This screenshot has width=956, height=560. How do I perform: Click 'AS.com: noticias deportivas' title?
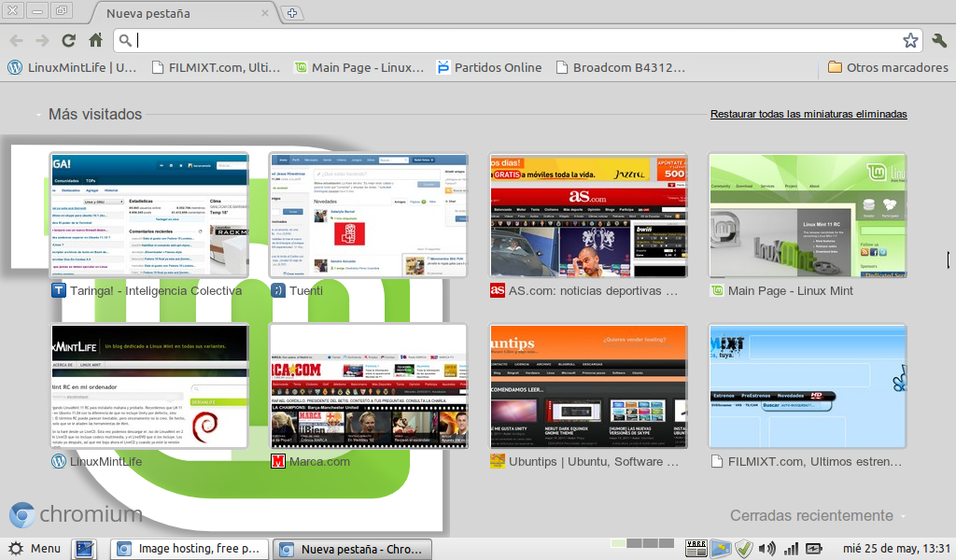pyautogui.click(x=593, y=290)
